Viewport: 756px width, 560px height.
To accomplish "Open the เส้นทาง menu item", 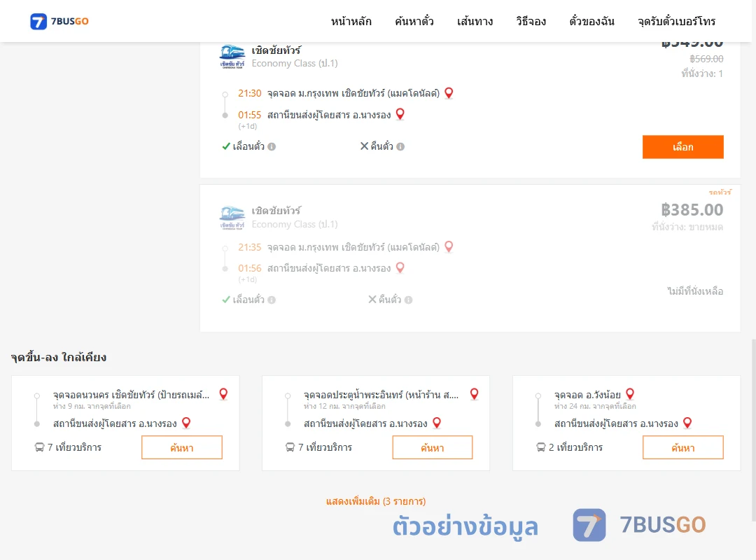I will [x=475, y=21].
